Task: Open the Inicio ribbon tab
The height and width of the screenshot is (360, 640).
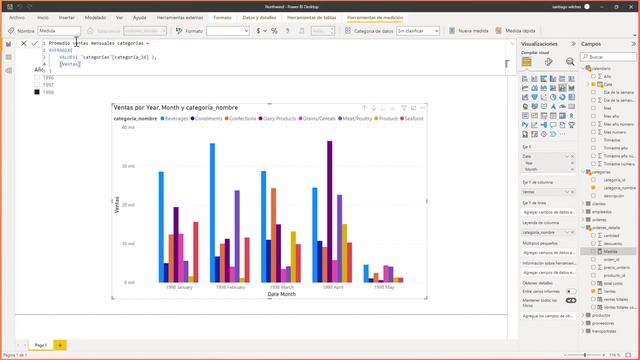Action: point(42,18)
